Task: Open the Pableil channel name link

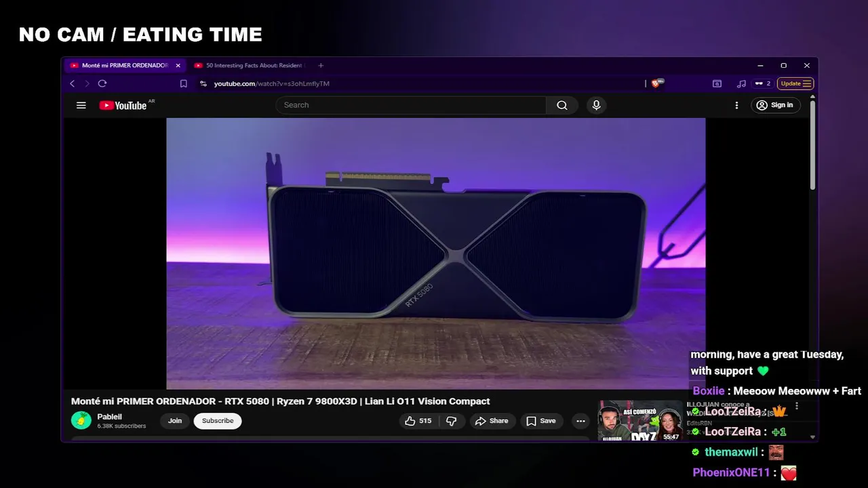Action: 109,417
